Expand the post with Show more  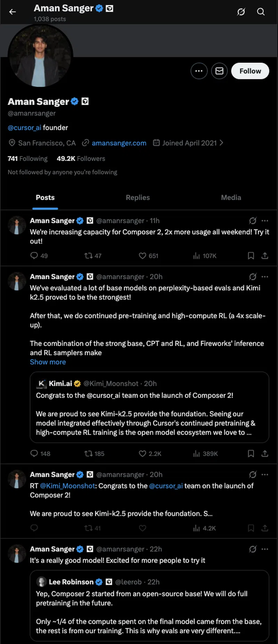(48, 362)
